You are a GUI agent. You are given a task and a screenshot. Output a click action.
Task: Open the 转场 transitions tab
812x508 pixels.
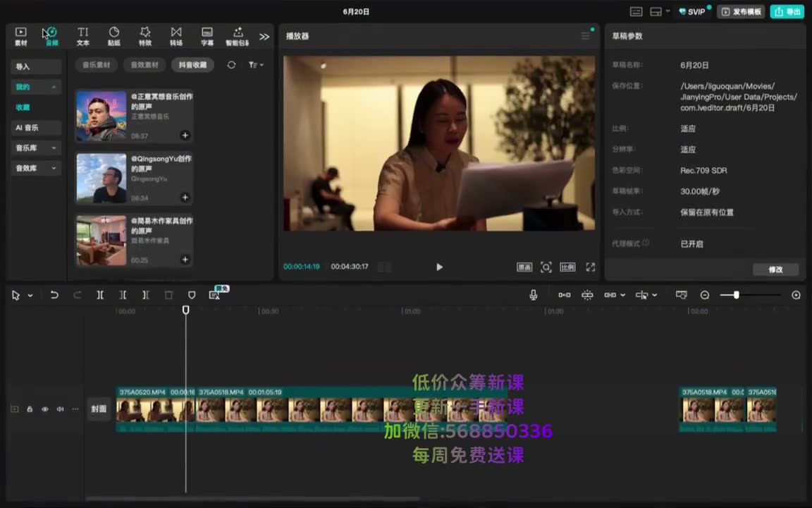[x=176, y=36]
